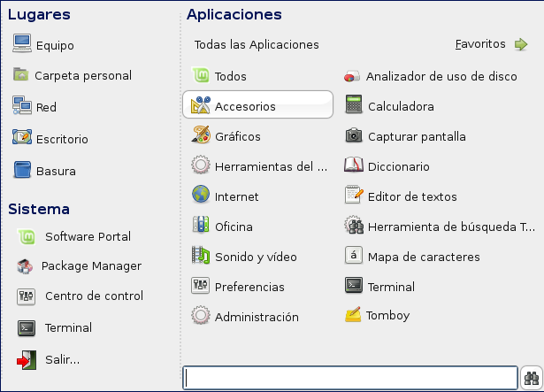The height and width of the screenshot is (392, 544).
Task: Focus the application search input field
Action: [350, 378]
